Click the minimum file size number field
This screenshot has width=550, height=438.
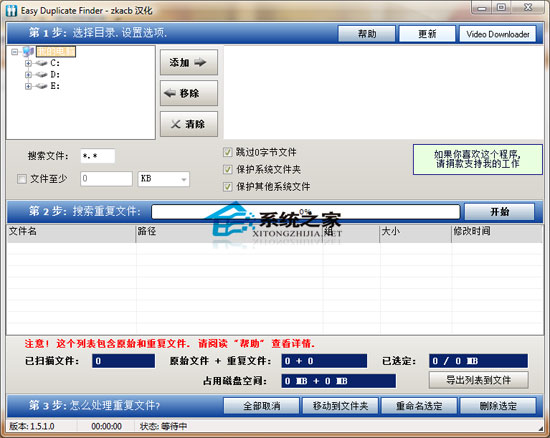pos(106,179)
